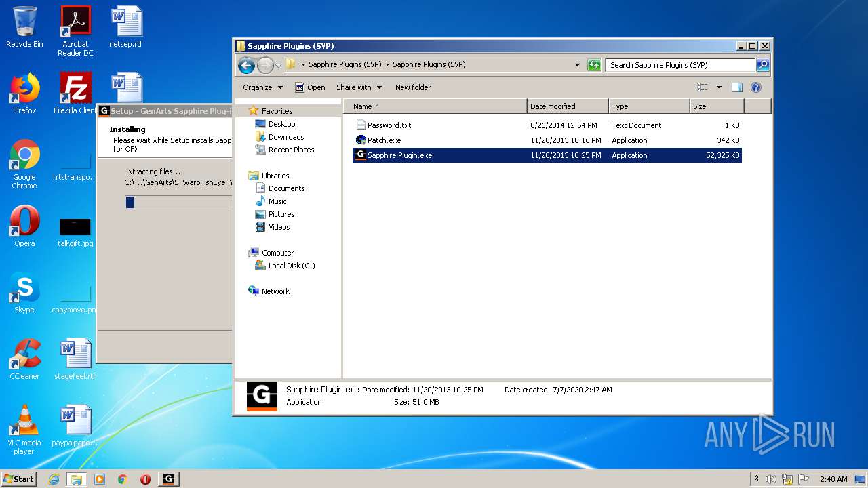Open Videos library
Image resolution: width=868 pixels, height=488 pixels.
pyautogui.click(x=279, y=227)
